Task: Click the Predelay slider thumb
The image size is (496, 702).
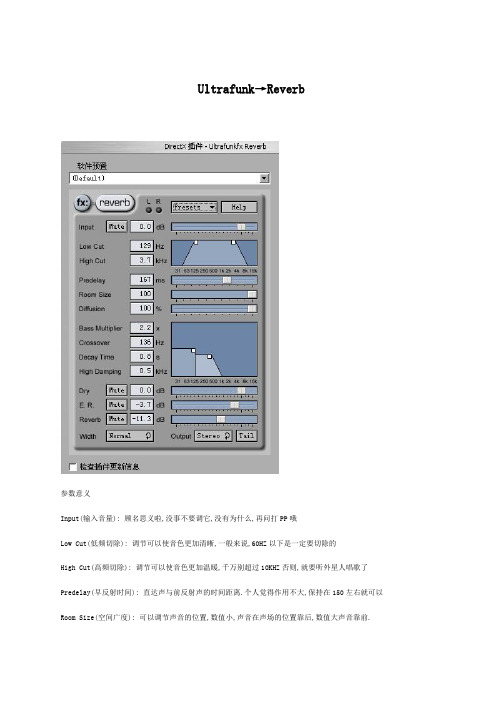Action: coord(227,280)
